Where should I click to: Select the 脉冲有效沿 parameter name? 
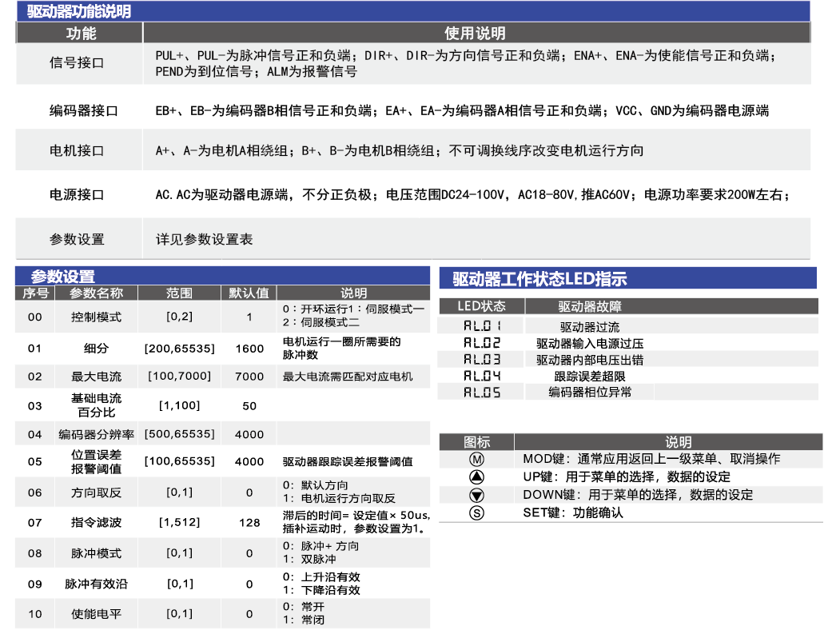(97, 584)
